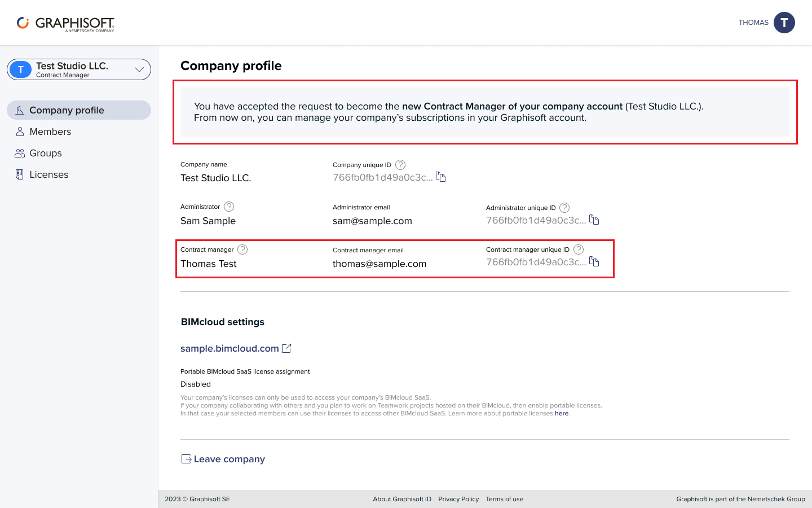This screenshot has height=508, width=812.
Task: Click the Contract manager unique ID value text
Action: click(536, 262)
